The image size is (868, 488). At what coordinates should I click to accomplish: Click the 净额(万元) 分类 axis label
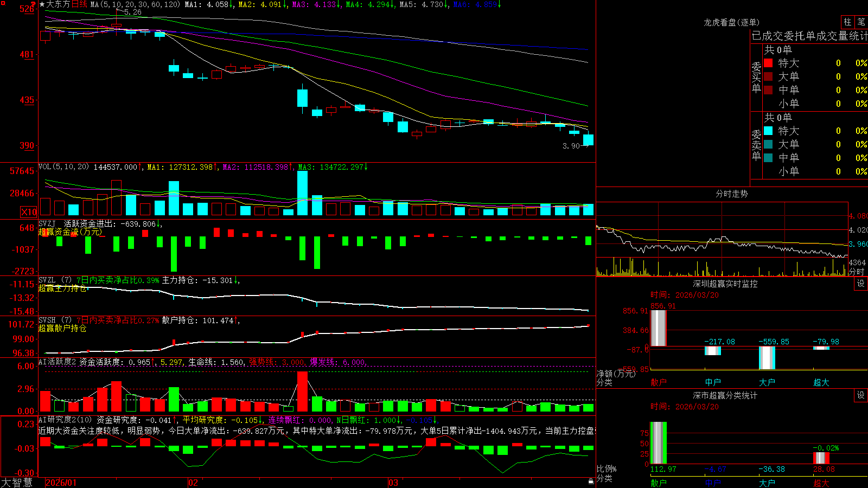pos(616,378)
